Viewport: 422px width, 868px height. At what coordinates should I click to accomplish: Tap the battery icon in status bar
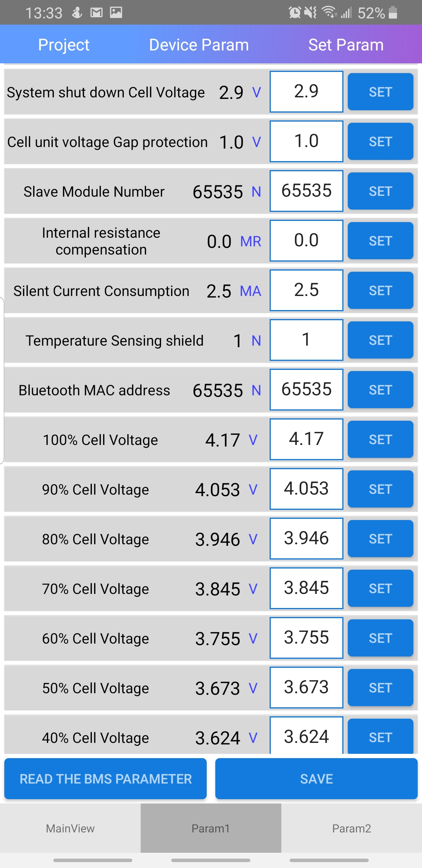click(x=393, y=13)
